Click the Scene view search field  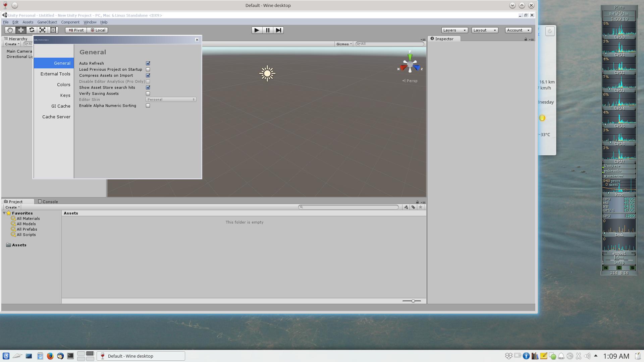tap(390, 44)
